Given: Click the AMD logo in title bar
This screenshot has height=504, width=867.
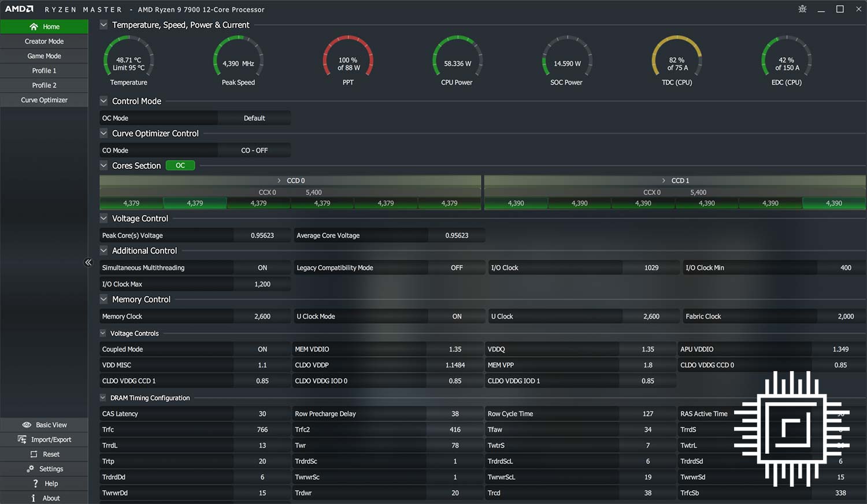Looking at the screenshot, I should tap(19, 9).
